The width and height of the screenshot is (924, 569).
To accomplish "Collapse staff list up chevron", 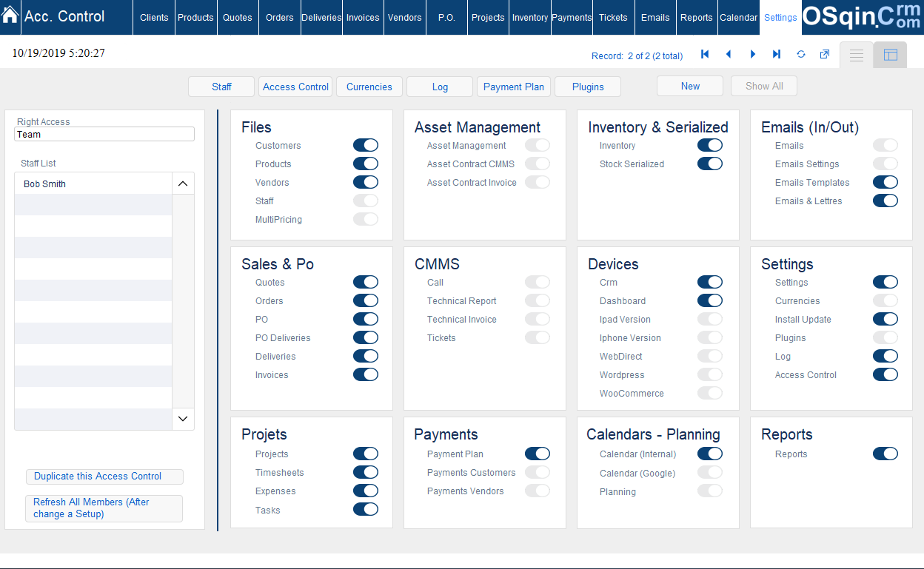I will click(183, 184).
